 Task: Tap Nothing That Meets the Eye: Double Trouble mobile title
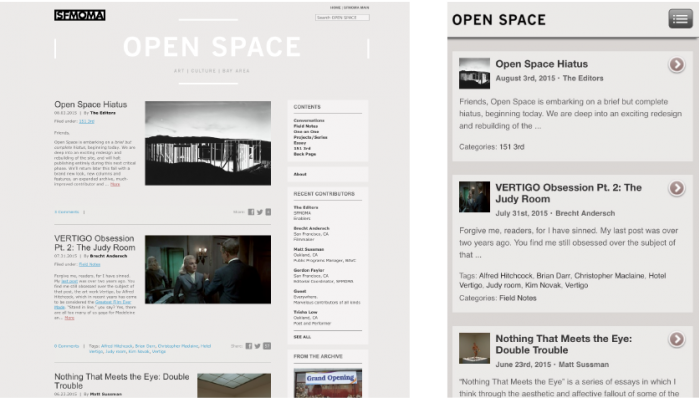point(563,344)
